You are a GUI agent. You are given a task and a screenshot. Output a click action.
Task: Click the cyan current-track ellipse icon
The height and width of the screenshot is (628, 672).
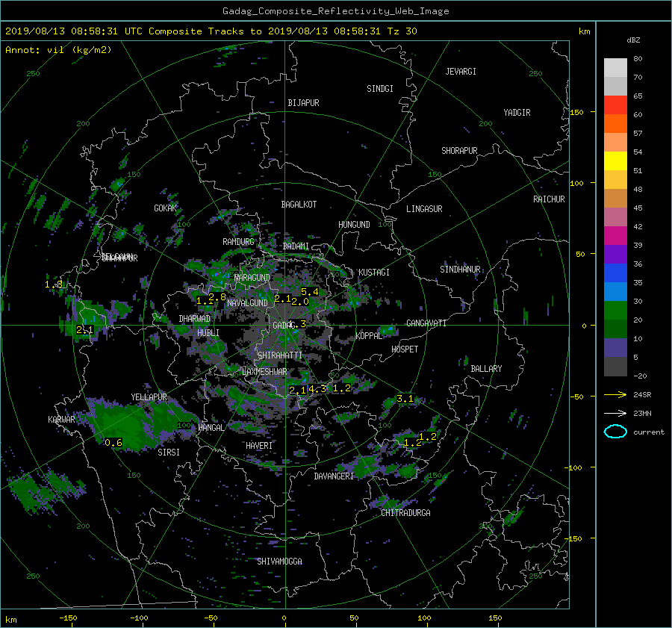[x=615, y=432]
